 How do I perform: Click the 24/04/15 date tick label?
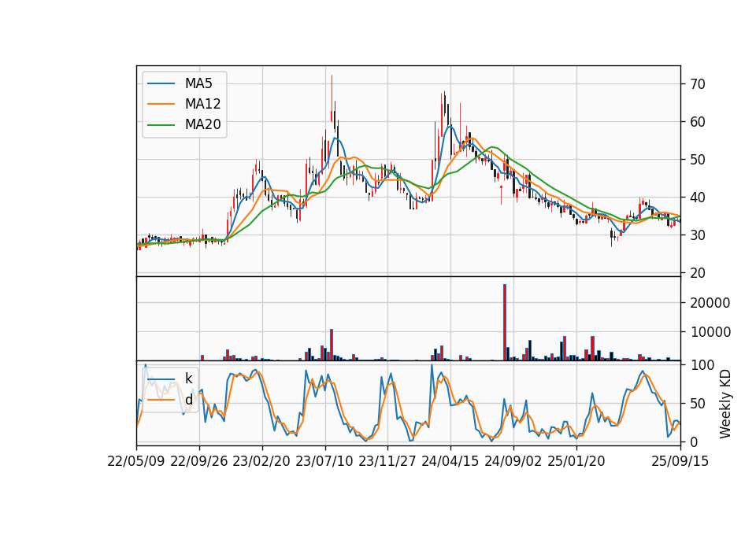[x=450, y=461]
